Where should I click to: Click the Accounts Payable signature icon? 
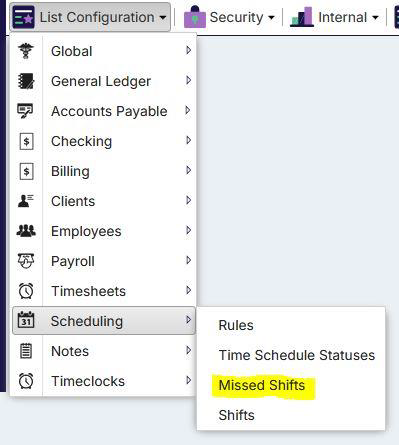pos(25,111)
